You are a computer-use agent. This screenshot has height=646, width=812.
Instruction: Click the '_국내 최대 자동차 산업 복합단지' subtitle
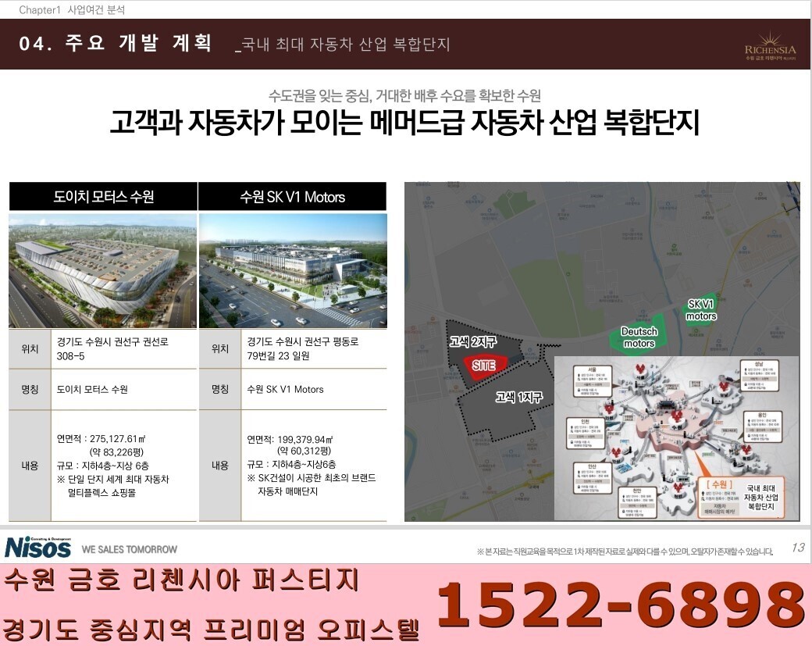click(x=342, y=44)
